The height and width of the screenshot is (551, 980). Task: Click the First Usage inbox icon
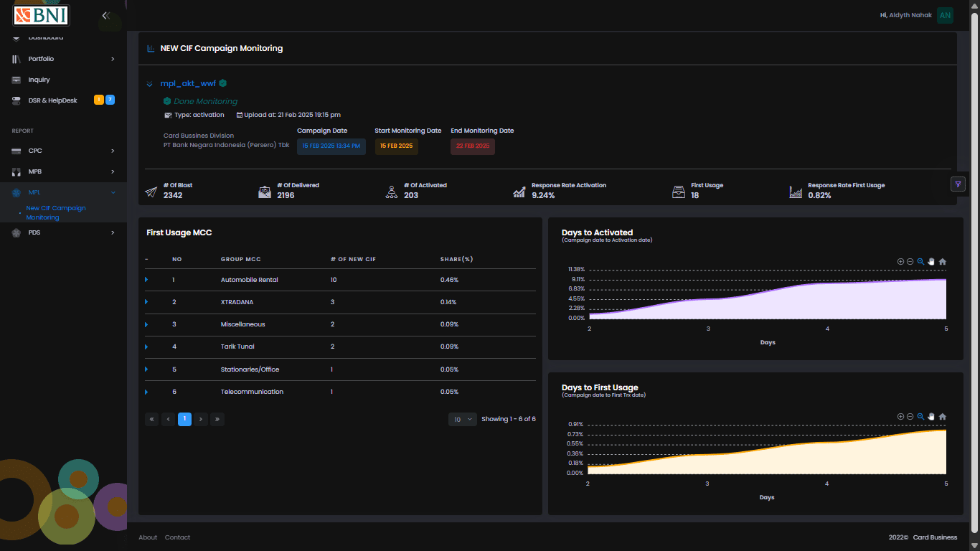pos(679,192)
